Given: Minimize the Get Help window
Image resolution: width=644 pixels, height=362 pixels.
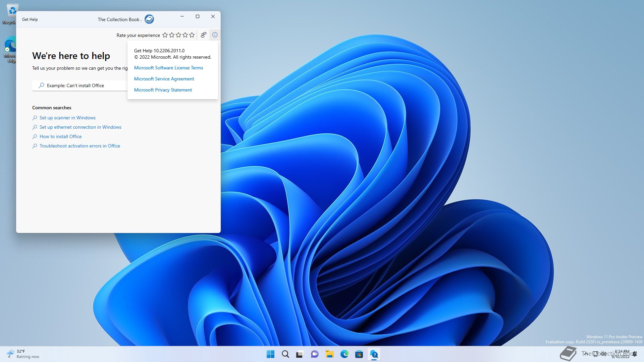Looking at the screenshot, I should (x=182, y=16).
